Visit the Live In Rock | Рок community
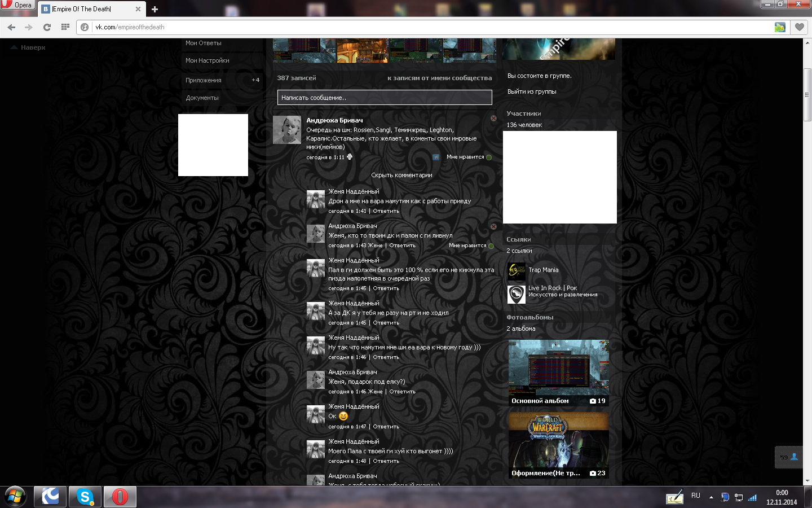812x508 pixels. (553, 288)
